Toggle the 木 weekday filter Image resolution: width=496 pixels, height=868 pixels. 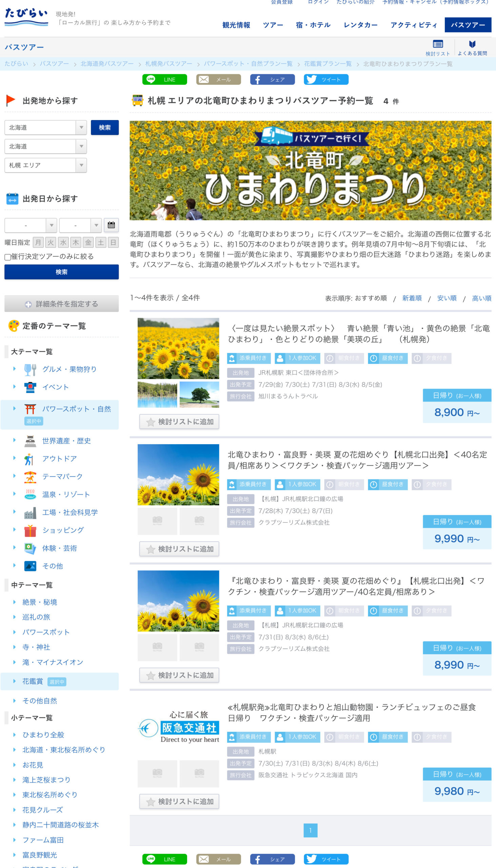coord(76,242)
